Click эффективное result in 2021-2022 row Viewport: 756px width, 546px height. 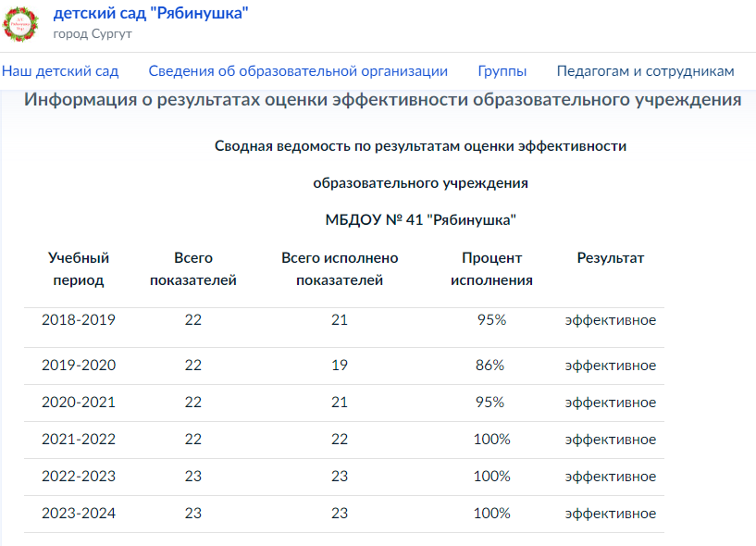coord(611,440)
